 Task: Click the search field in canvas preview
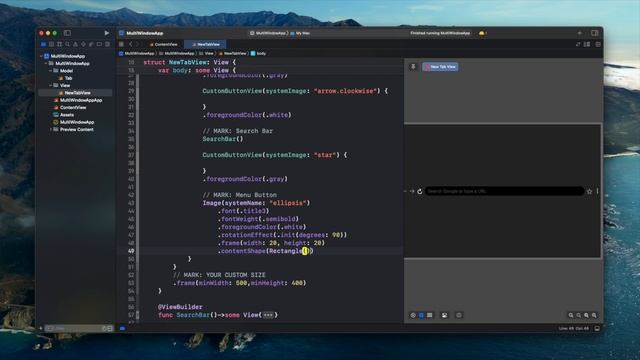[504, 191]
